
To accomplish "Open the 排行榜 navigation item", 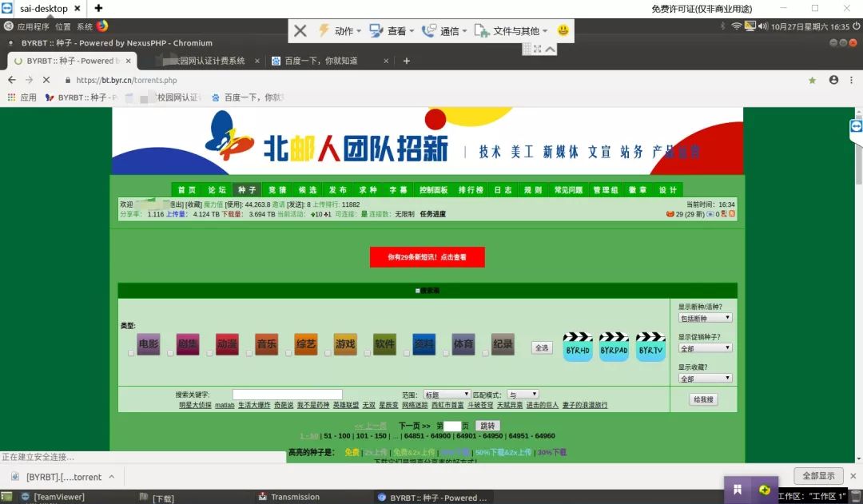I will [x=471, y=190].
